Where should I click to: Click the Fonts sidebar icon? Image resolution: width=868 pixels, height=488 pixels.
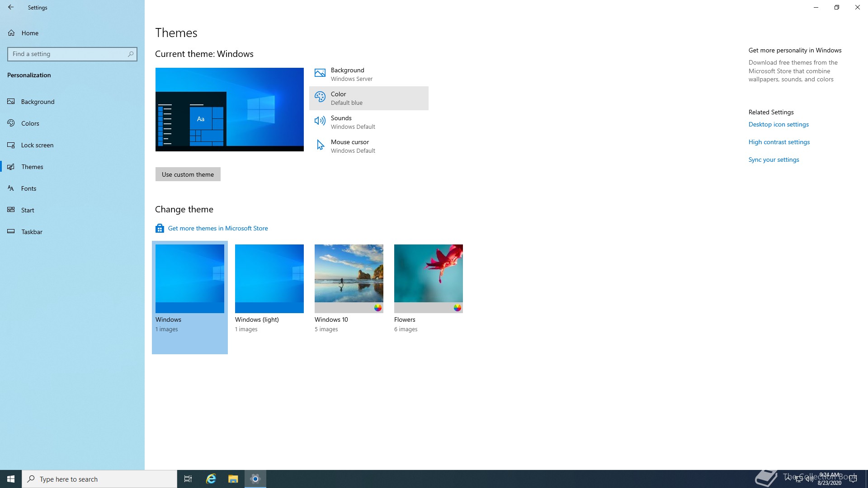[x=11, y=188]
